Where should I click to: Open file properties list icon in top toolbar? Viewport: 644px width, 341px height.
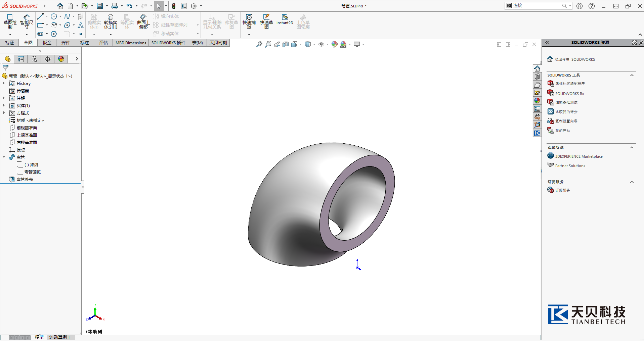pyautogui.click(x=184, y=6)
